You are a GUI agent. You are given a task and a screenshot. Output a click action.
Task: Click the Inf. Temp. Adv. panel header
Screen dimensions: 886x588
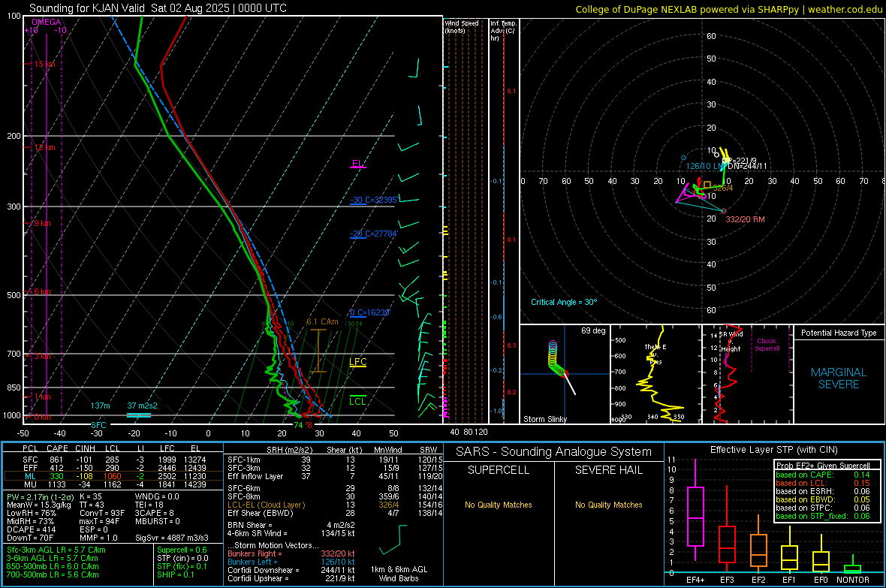click(x=503, y=31)
